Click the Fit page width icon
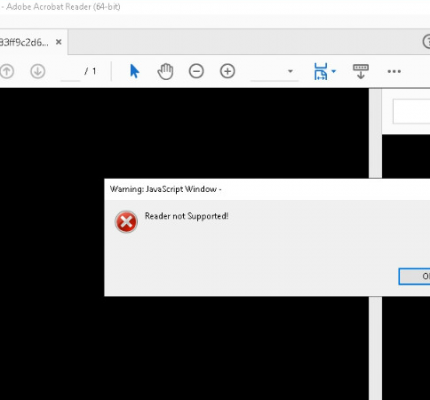430x400 pixels. click(x=320, y=71)
